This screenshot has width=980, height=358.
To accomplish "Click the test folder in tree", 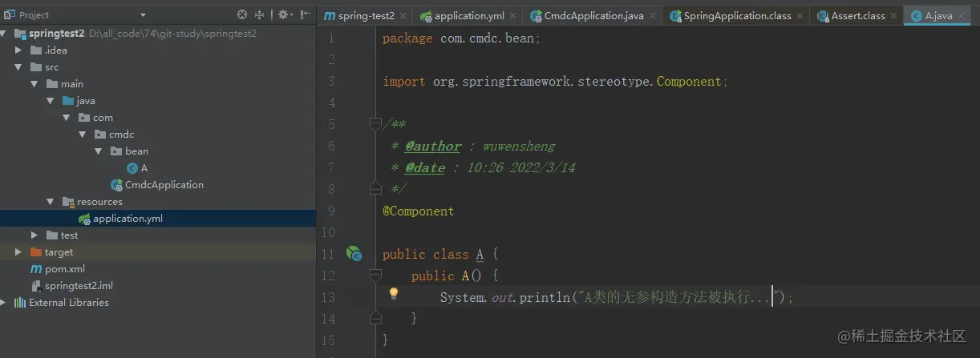I will click(x=70, y=235).
